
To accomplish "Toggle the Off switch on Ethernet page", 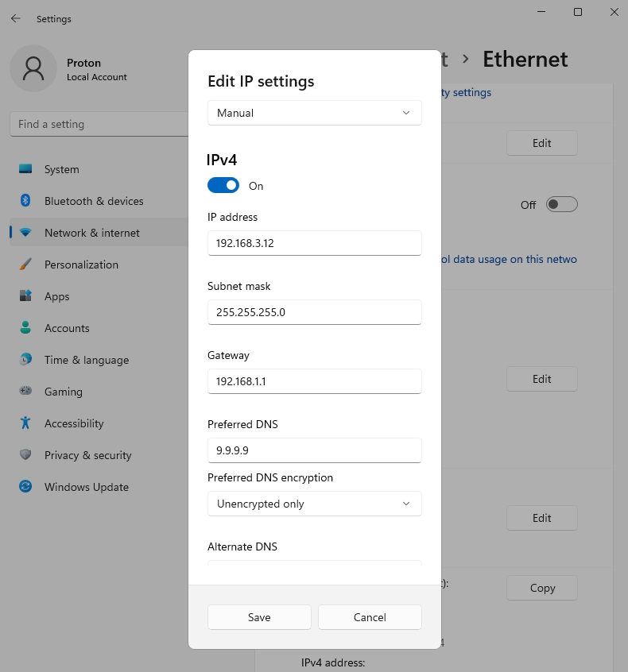I will pyautogui.click(x=561, y=204).
